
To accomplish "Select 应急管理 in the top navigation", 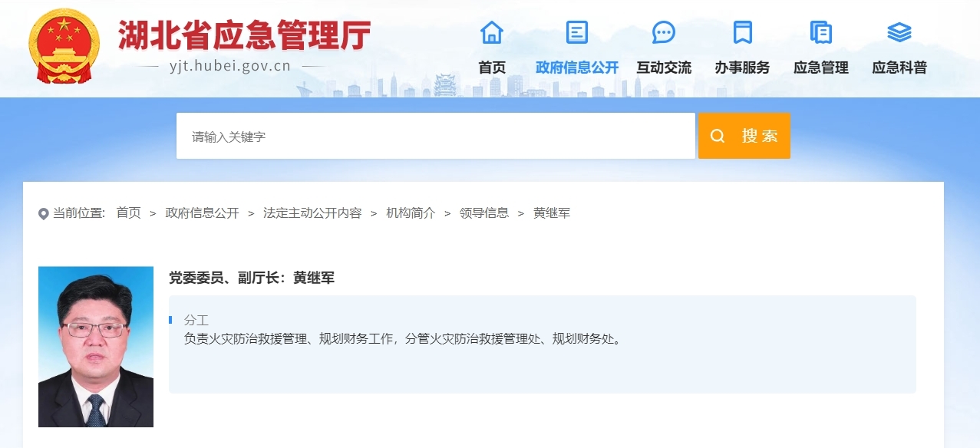I will click(821, 68).
